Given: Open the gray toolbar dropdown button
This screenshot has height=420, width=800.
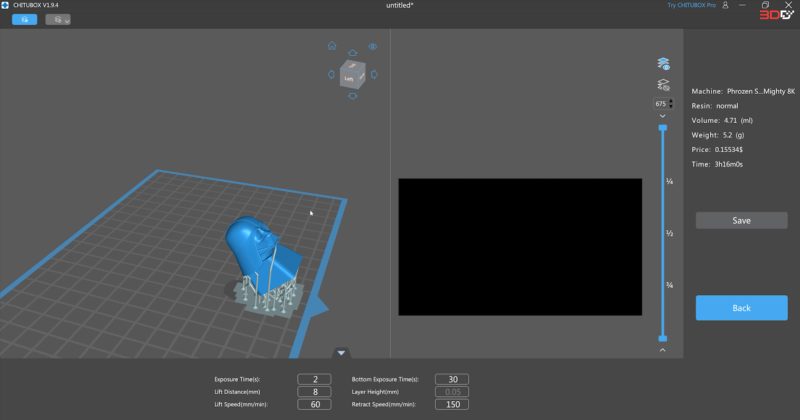Looking at the screenshot, I should pos(58,19).
